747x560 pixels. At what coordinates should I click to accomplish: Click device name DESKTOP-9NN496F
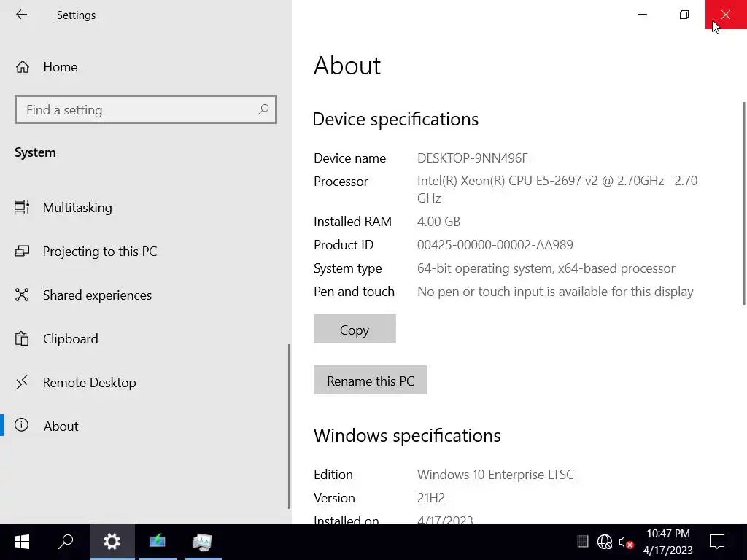472,158
